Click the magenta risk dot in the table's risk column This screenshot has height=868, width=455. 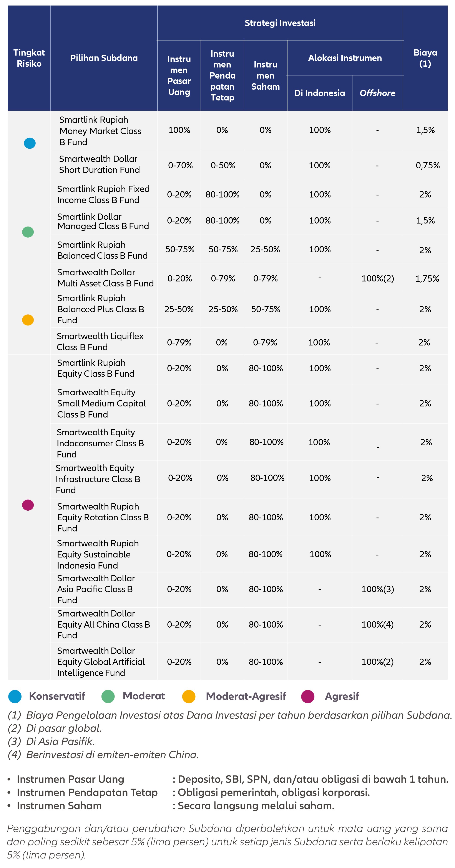[x=28, y=505]
